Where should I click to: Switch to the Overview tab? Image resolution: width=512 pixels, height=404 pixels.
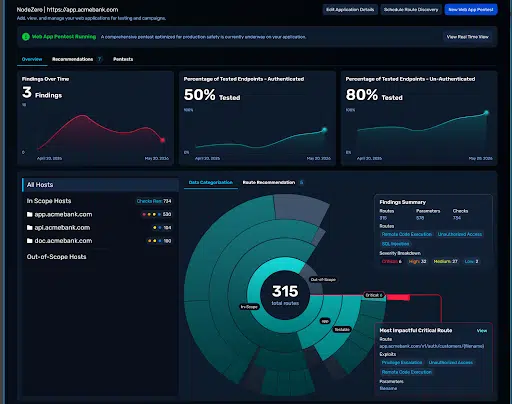(32, 59)
